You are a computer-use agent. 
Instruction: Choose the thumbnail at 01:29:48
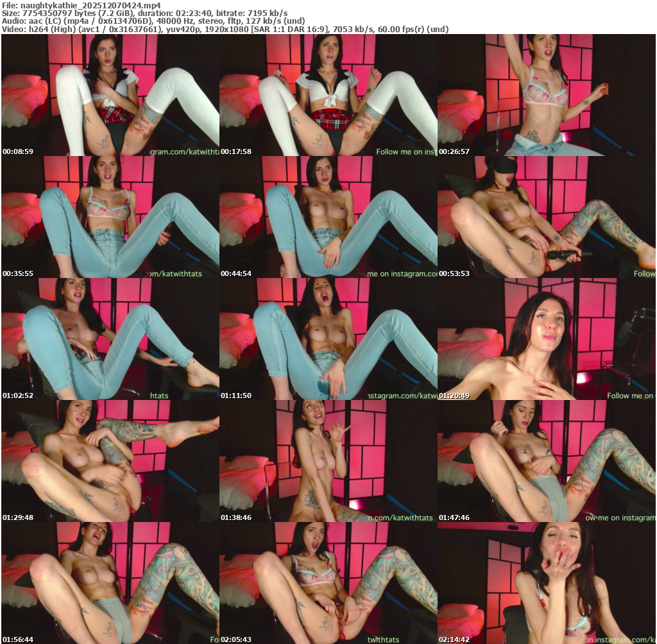110,461
